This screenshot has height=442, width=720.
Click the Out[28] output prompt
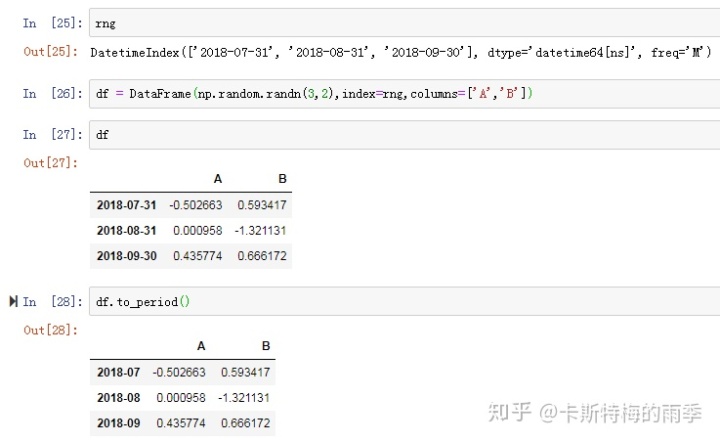[x=51, y=330]
